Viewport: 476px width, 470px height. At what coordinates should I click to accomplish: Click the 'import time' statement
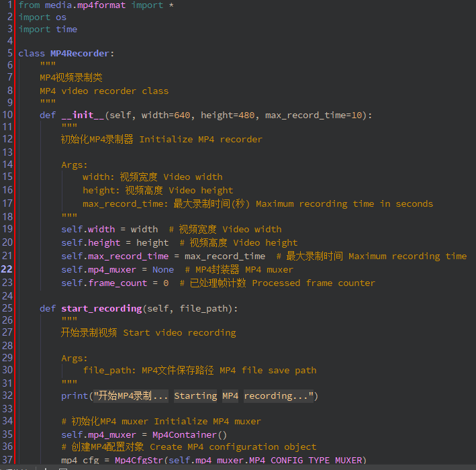[48, 29]
